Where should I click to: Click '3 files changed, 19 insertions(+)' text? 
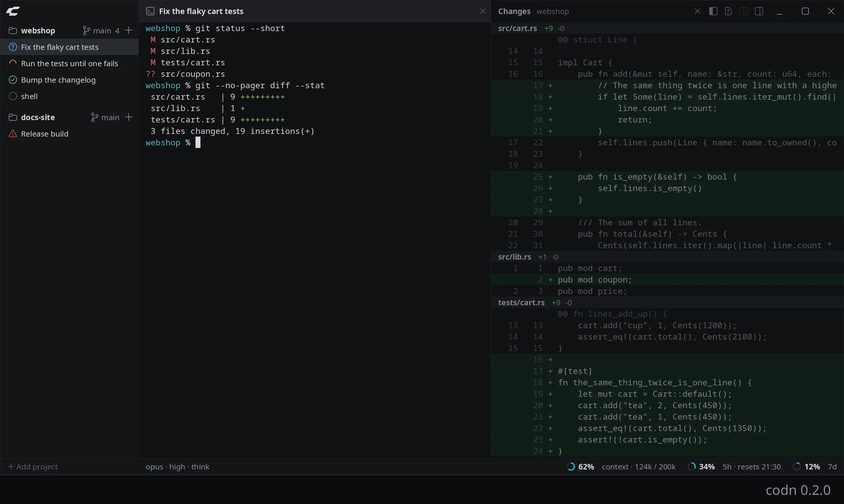click(233, 131)
